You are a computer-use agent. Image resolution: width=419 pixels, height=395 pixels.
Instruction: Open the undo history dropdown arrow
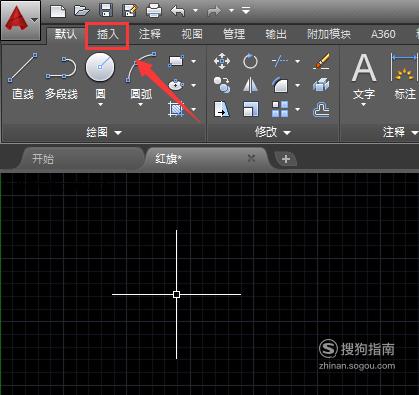pos(196,11)
